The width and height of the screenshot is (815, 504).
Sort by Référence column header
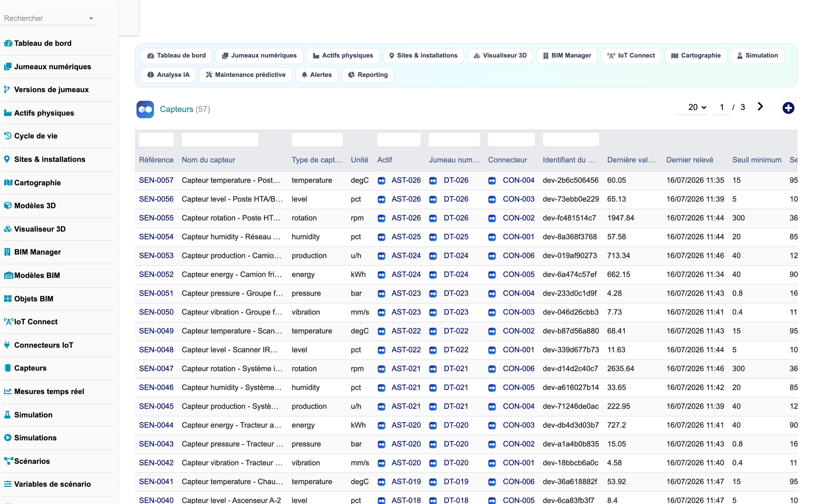coord(156,160)
